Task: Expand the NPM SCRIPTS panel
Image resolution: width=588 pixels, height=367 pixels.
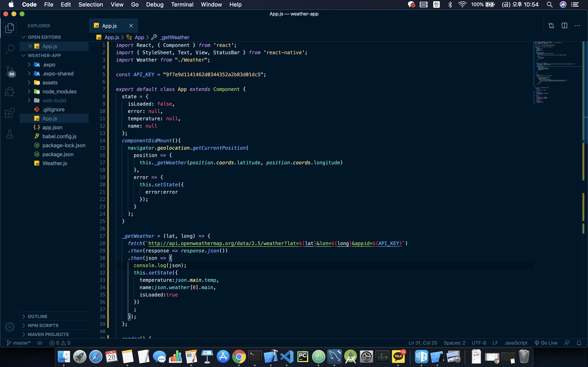Action: (43, 325)
